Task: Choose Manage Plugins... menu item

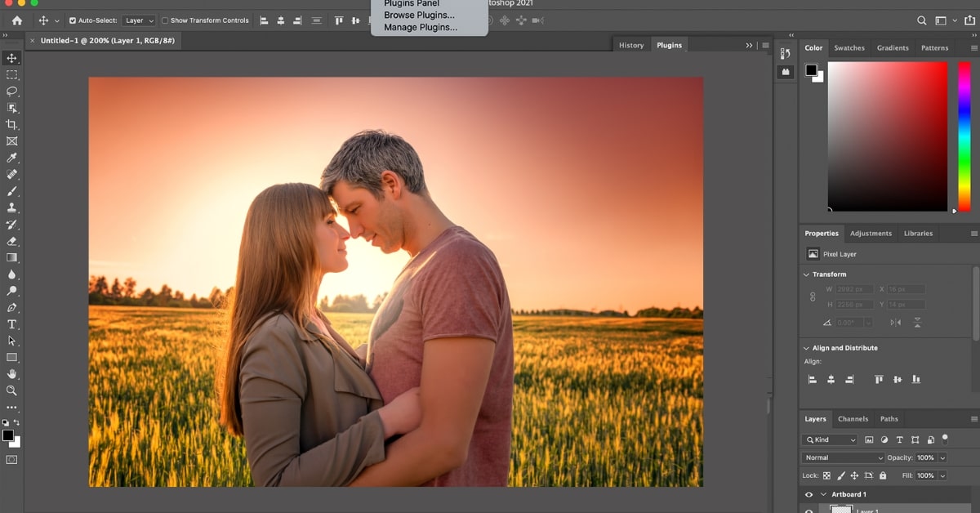Action: [x=421, y=27]
